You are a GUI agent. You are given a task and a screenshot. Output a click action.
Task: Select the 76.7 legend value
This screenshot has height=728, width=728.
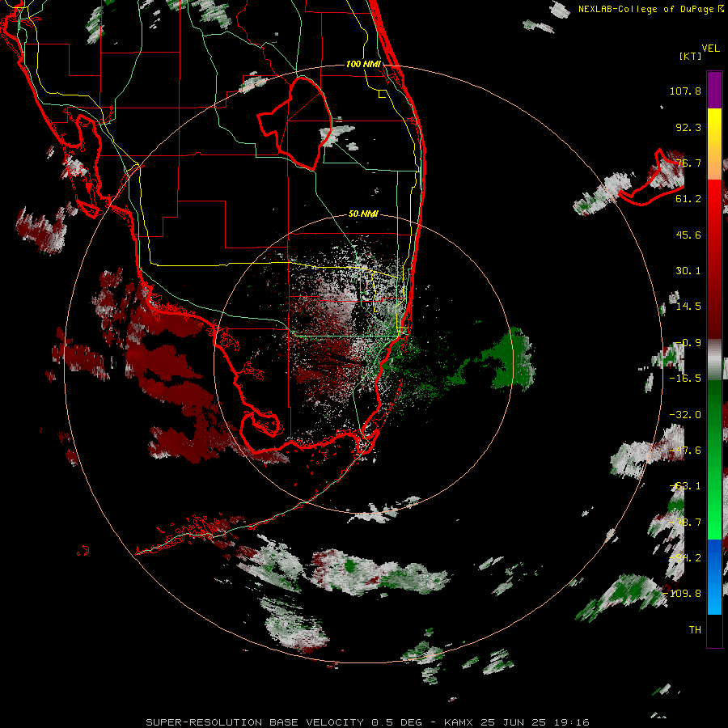pos(688,163)
